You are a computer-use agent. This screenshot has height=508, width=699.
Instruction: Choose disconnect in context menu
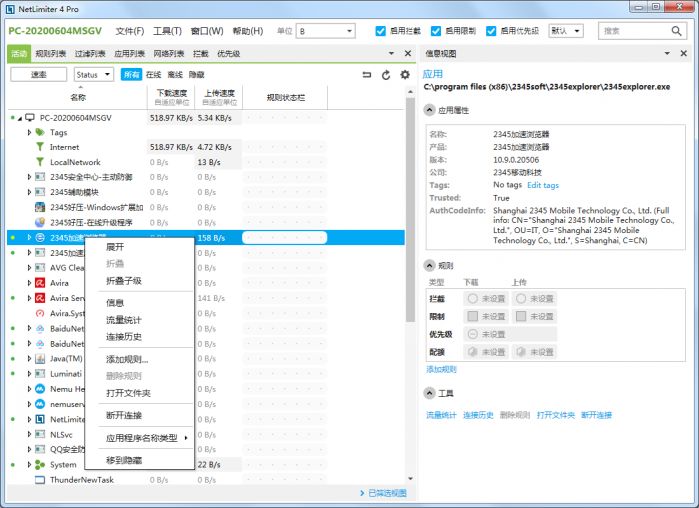click(x=124, y=415)
